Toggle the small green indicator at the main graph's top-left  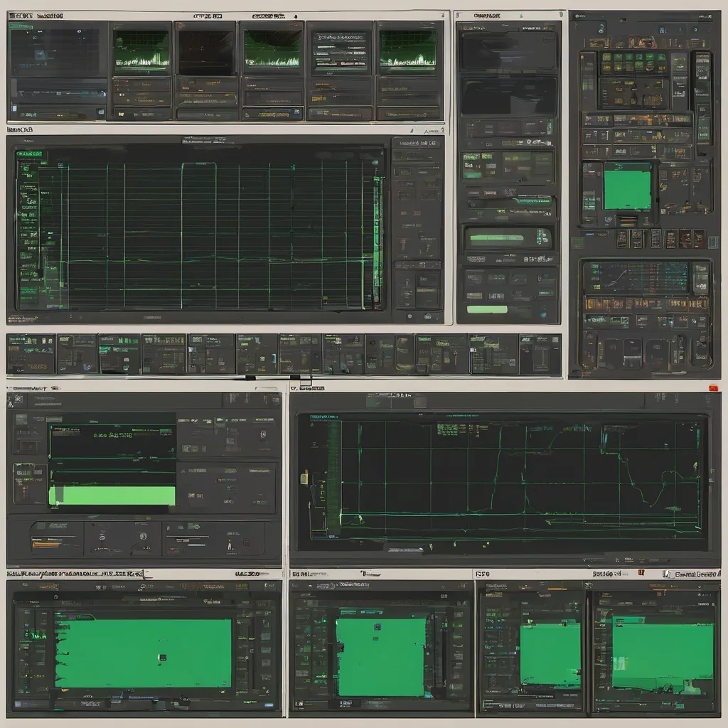28,154
